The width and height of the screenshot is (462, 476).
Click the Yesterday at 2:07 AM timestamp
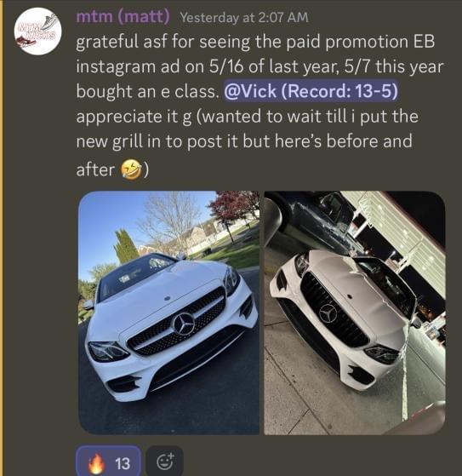[x=244, y=18]
